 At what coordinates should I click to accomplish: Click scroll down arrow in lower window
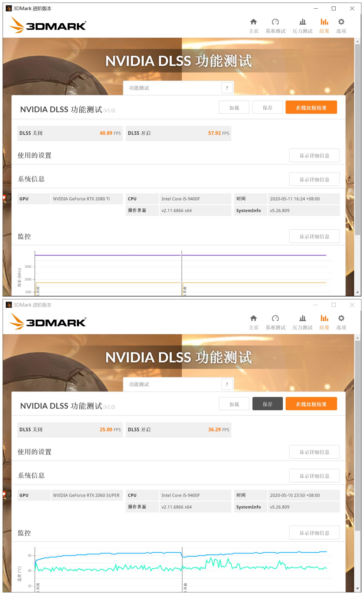(x=357, y=589)
